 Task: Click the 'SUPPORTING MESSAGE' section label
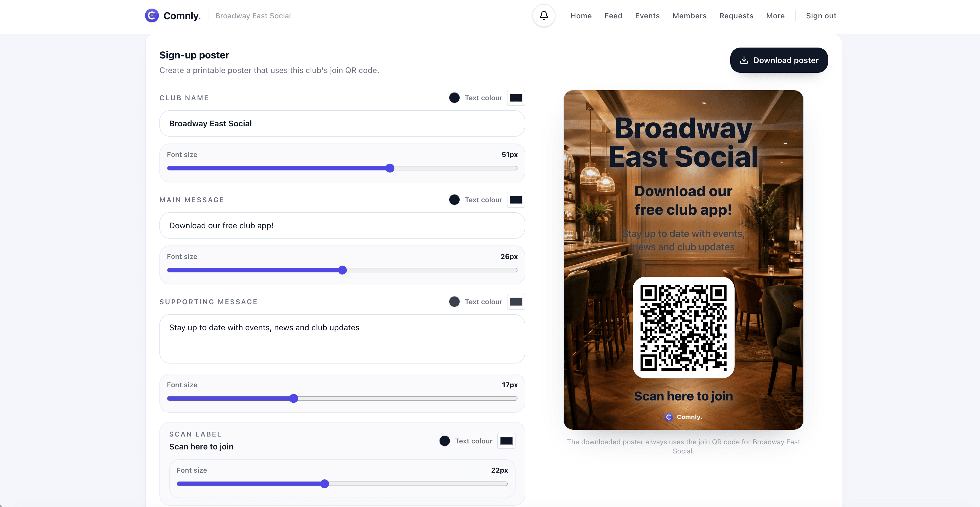(x=208, y=301)
